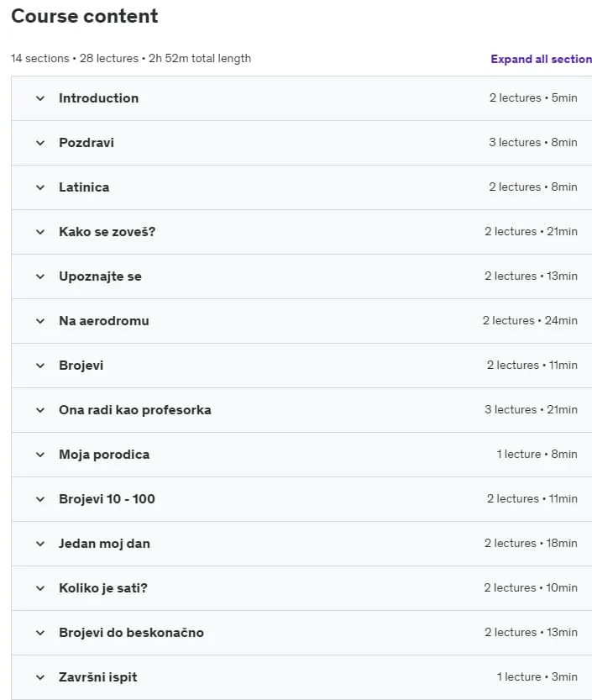
Task: Select the Introduction section title
Action: coord(98,98)
